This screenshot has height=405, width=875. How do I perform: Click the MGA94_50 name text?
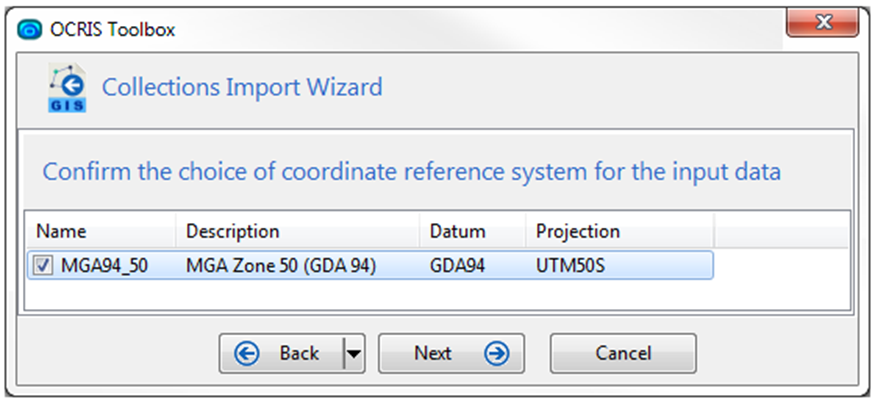pyautogui.click(x=104, y=266)
